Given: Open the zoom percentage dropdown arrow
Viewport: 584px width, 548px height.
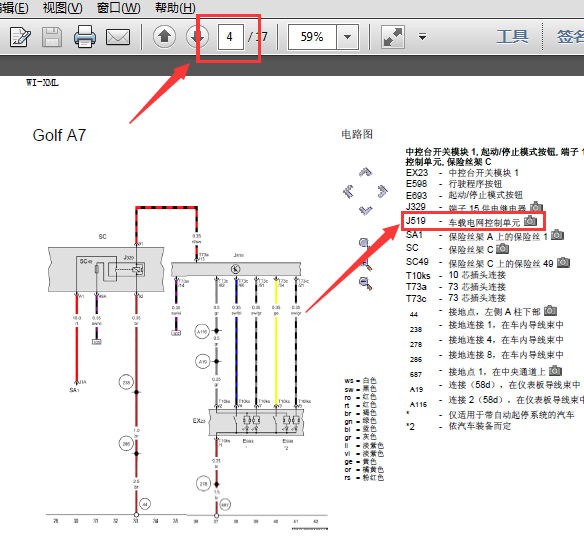Looking at the screenshot, I should pyautogui.click(x=347, y=37).
